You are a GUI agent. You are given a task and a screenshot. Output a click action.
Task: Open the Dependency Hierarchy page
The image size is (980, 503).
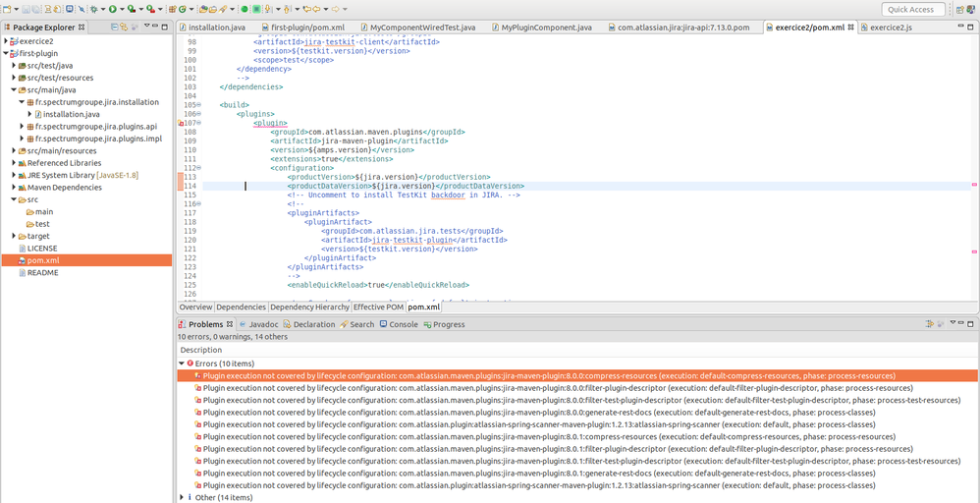(x=309, y=307)
